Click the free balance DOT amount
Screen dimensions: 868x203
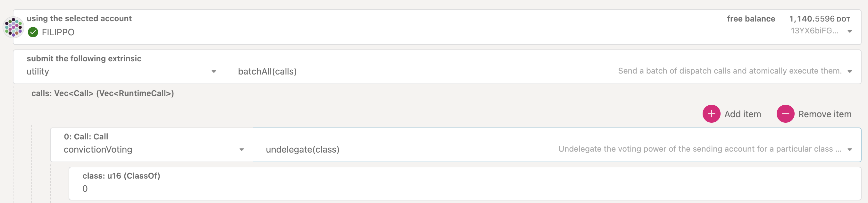(x=819, y=19)
